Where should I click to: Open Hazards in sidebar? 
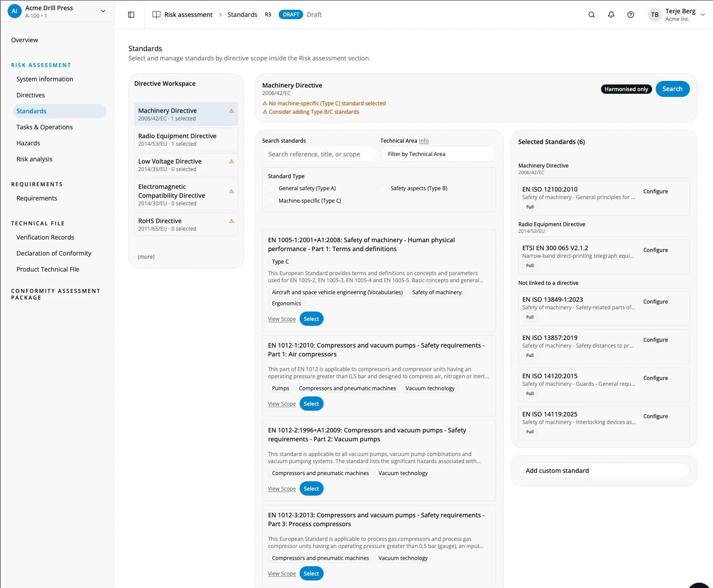(28, 143)
